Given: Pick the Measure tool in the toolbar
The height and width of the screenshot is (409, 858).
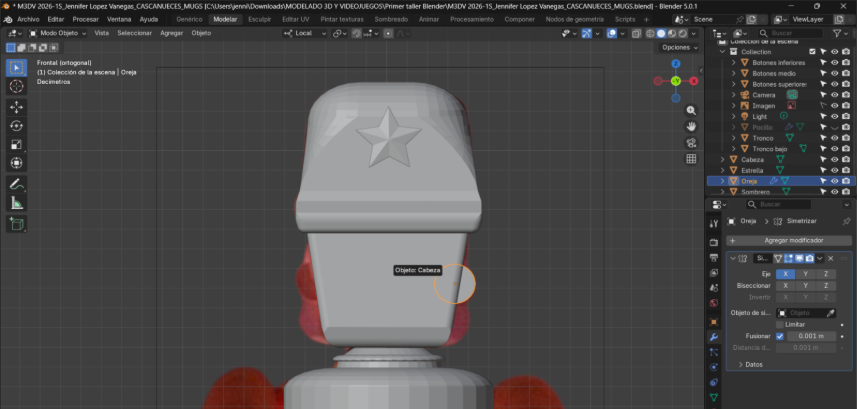Looking at the screenshot, I should [x=17, y=203].
